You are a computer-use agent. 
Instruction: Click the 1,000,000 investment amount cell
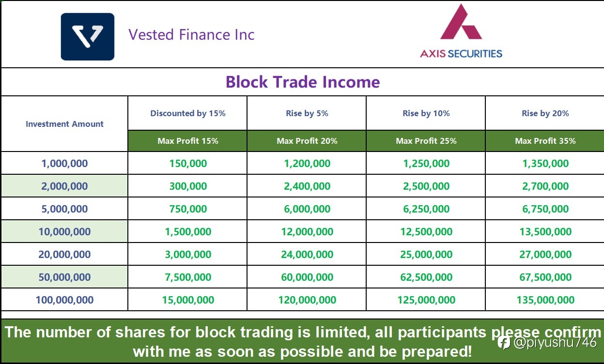point(64,164)
